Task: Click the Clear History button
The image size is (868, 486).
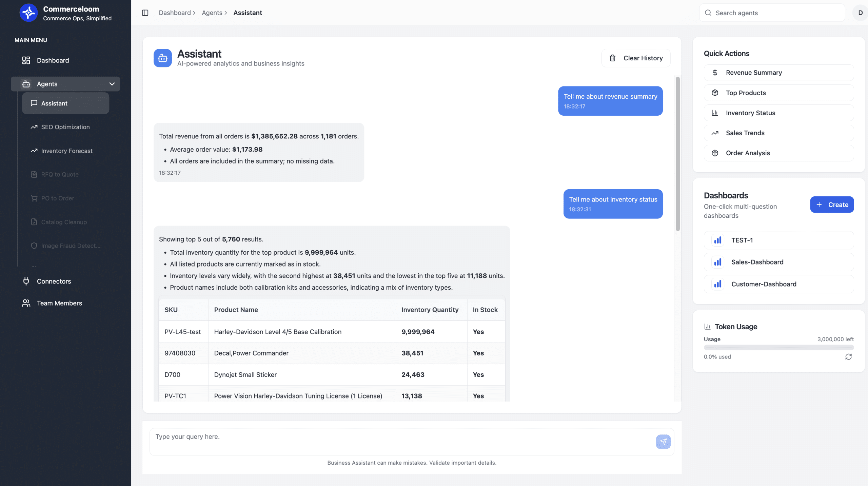Action: click(x=636, y=58)
